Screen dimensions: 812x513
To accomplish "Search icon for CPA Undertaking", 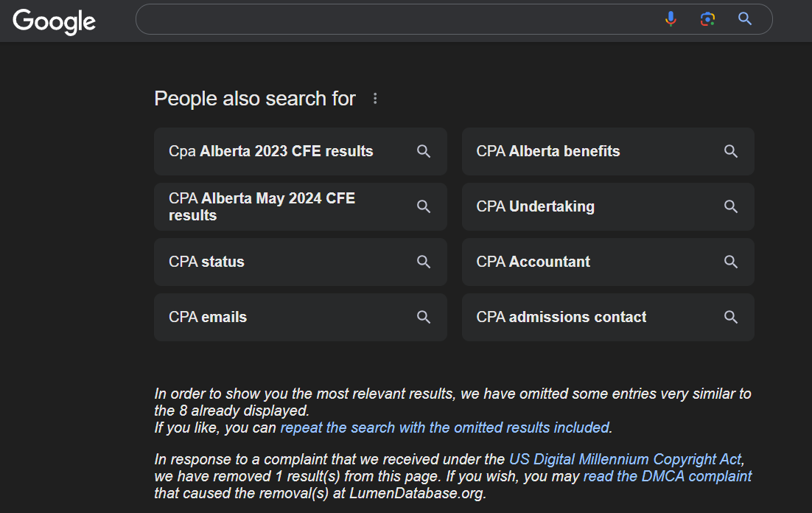I will (731, 206).
